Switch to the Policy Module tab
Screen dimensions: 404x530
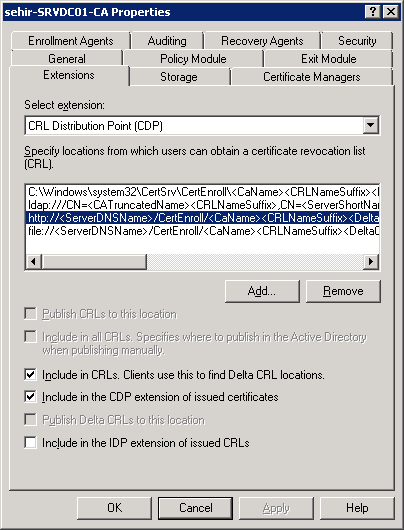point(193,59)
